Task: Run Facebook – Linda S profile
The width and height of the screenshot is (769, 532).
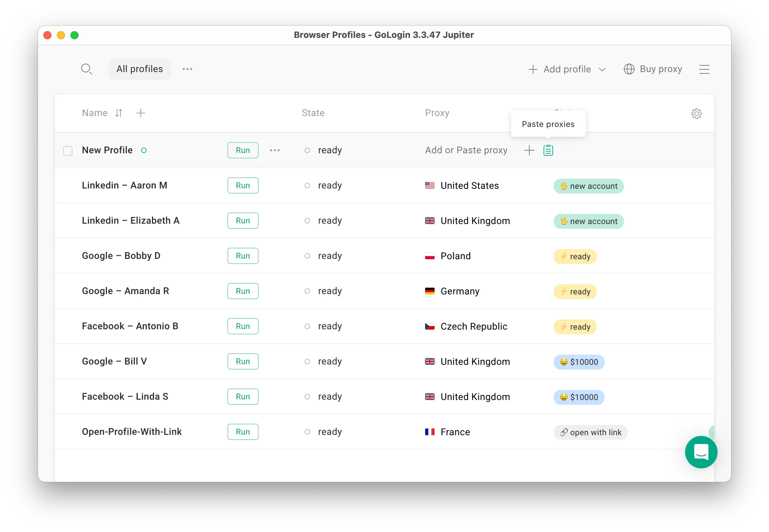Action: coord(243,397)
